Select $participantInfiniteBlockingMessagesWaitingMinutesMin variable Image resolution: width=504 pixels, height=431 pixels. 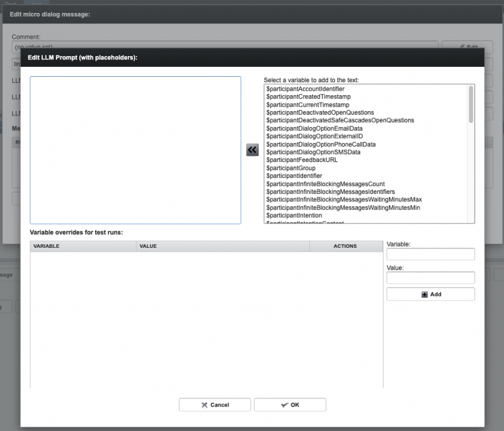pos(343,208)
